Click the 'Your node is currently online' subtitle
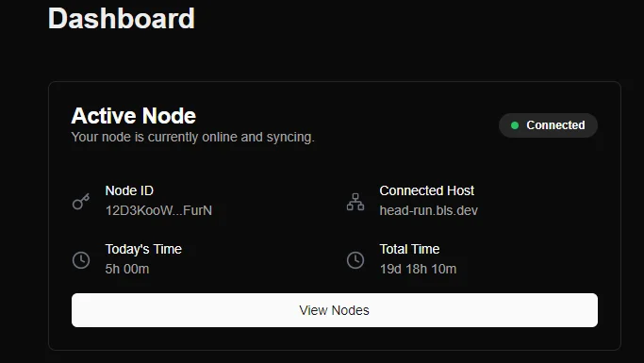The image size is (644, 363). click(192, 137)
